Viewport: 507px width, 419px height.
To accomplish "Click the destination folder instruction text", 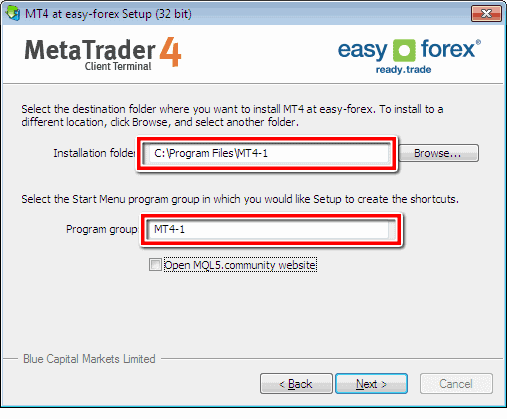I will (232, 115).
